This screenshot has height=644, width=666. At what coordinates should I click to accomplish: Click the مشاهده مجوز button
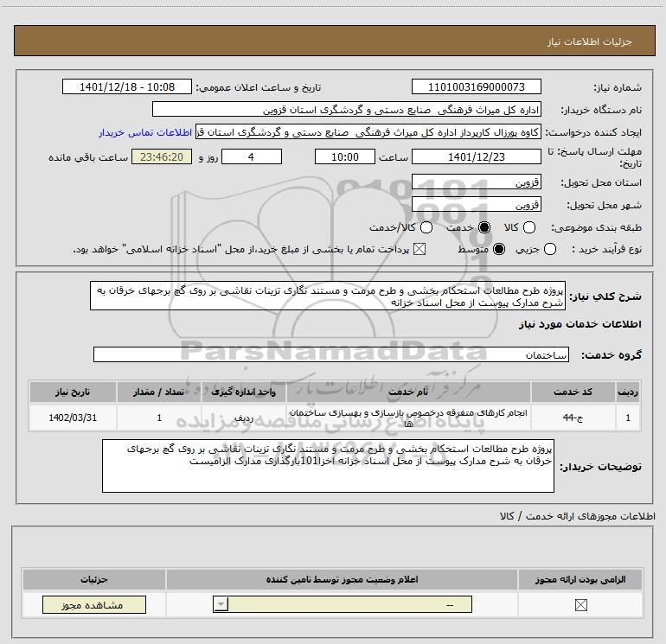coord(94,604)
